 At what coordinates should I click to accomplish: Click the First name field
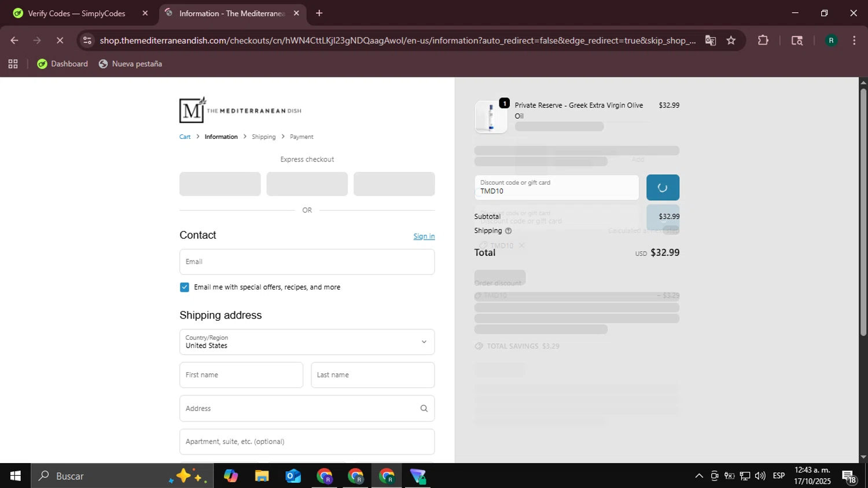[241, 375]
